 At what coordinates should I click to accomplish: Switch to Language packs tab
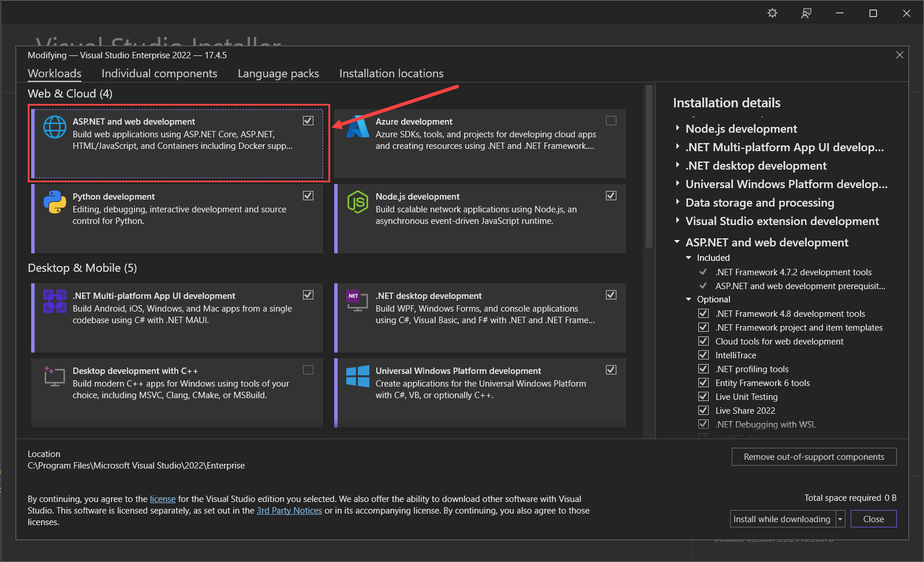[x=278, y=74]
